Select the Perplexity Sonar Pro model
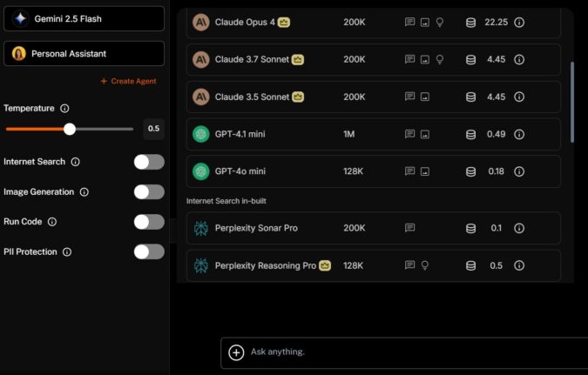588x375 pixels. pos(374,228)
